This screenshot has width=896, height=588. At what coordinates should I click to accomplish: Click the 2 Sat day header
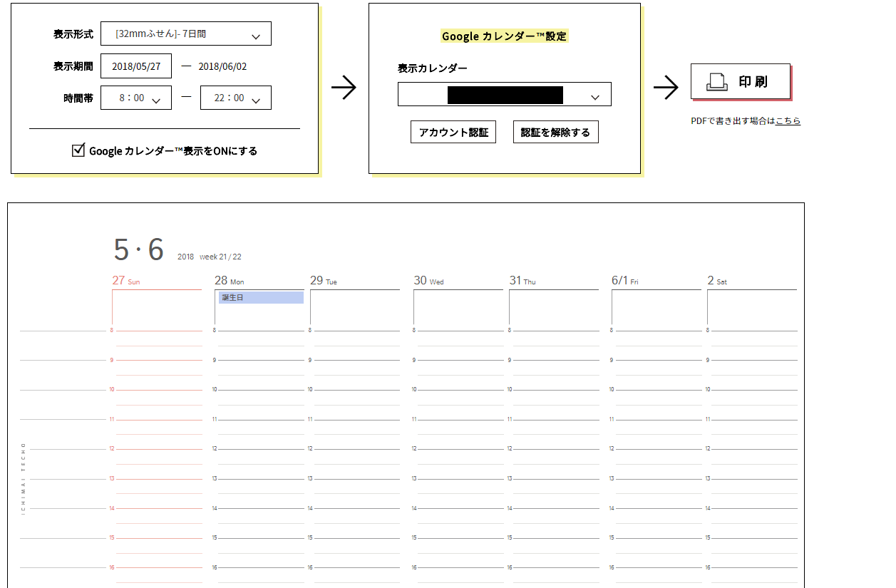pyautogui.click(x=716, y=281)
